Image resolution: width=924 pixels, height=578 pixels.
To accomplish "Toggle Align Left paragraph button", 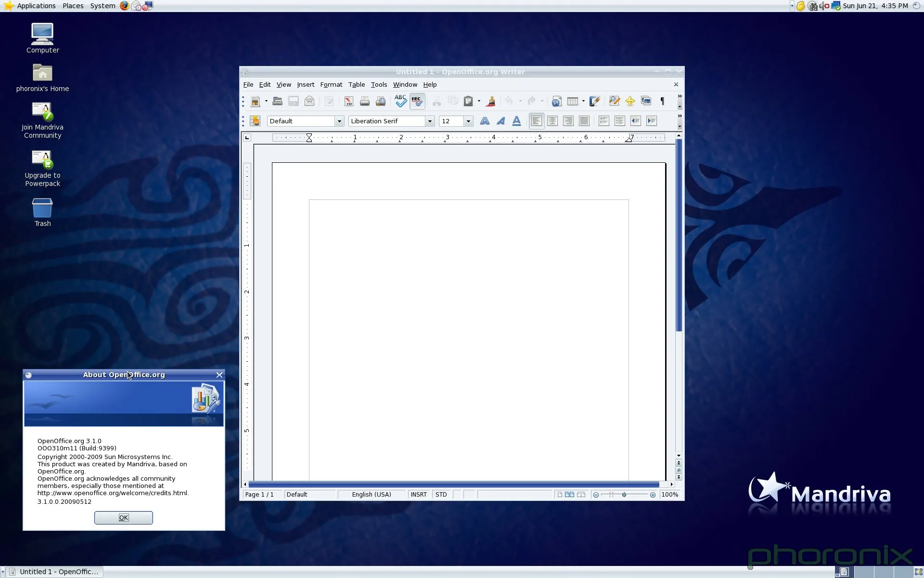I will pos(536,121).
